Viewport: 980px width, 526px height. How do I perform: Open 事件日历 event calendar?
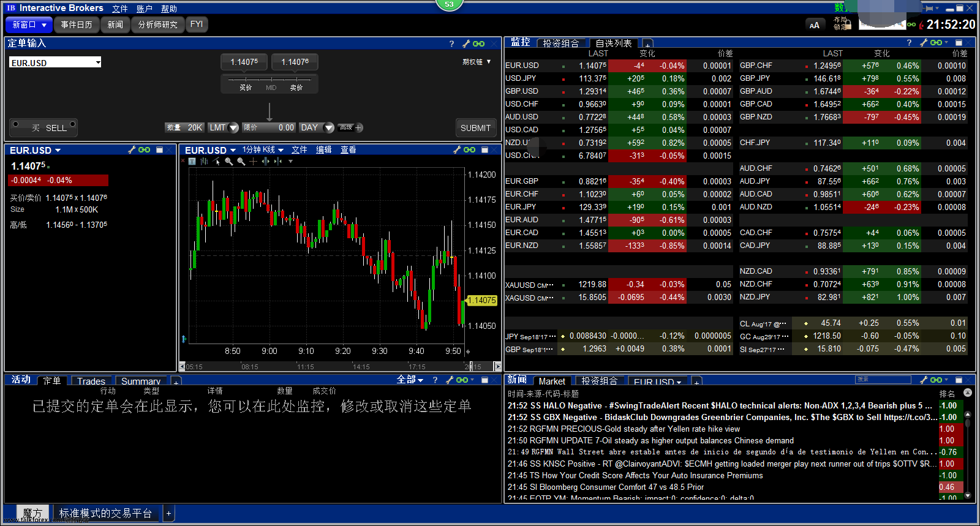pyautogui.click(x=77, y=24)
